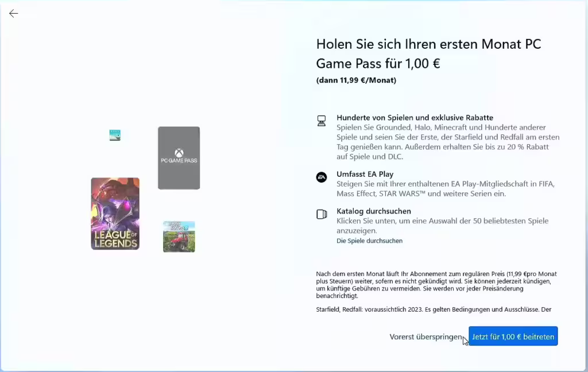588x372 pixels.
Task: Select the League of Legends cover
Action: 115,214
